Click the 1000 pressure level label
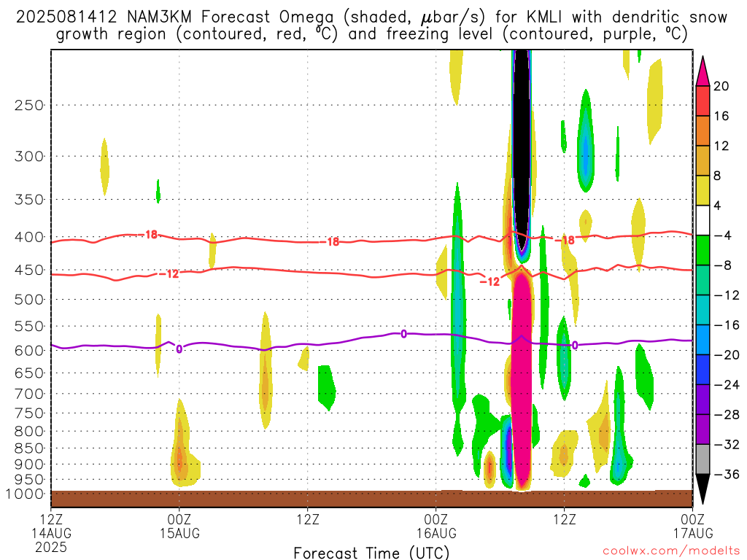 point(25,494)
